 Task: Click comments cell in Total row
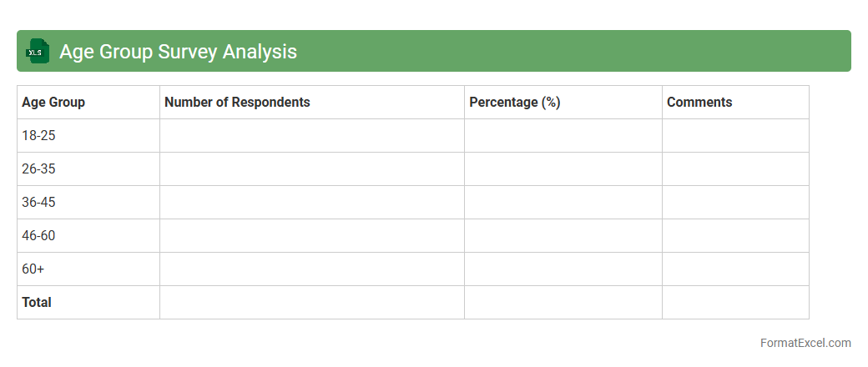click(734, 303)
